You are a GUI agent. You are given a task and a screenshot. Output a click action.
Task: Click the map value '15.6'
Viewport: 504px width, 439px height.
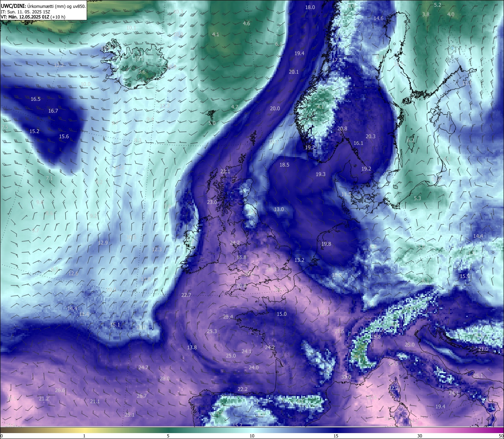tap(64, 137)
